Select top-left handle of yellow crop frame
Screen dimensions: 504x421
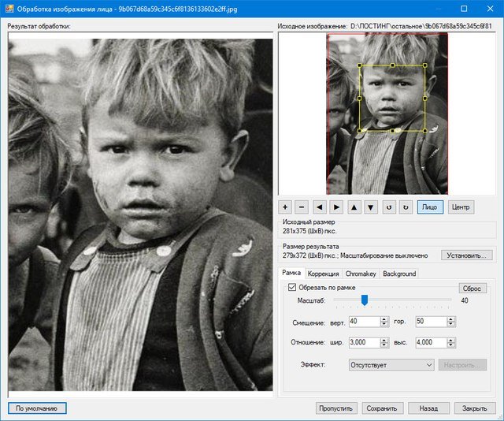coord(360,65)
